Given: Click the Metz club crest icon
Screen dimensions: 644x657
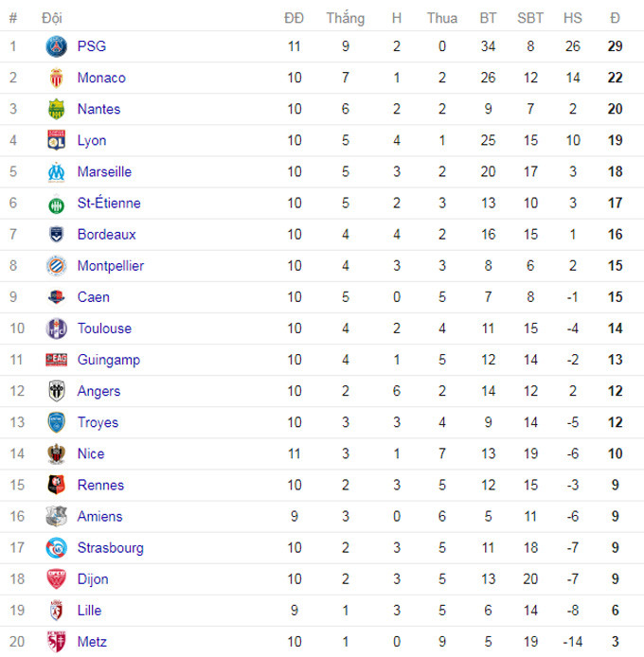Looking at the screenshot, I should 56,642.
